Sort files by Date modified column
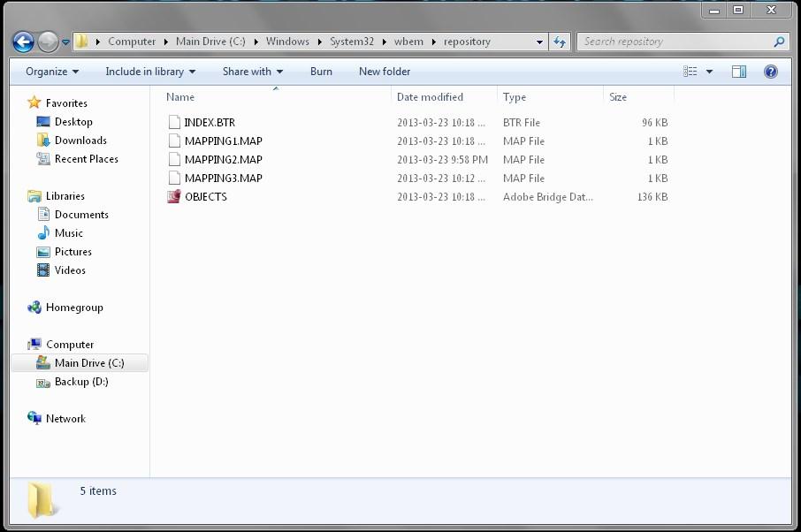801x532 pixels. [x=430, y=97]
